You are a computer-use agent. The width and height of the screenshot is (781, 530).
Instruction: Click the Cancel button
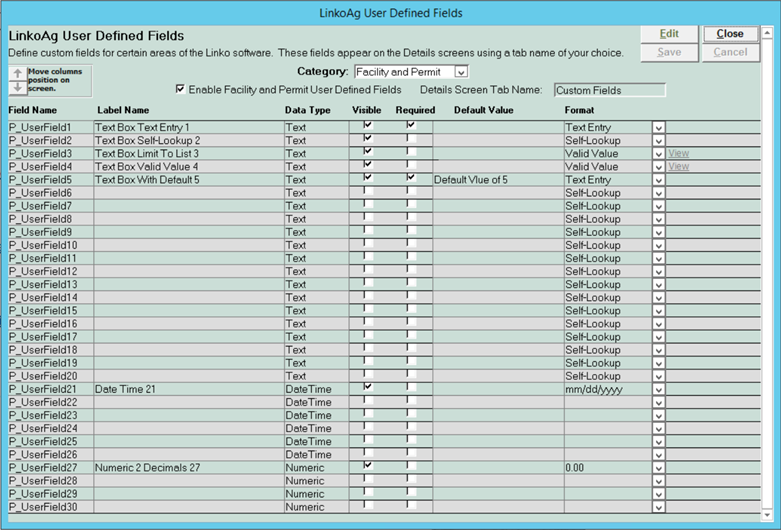[730, 52]
